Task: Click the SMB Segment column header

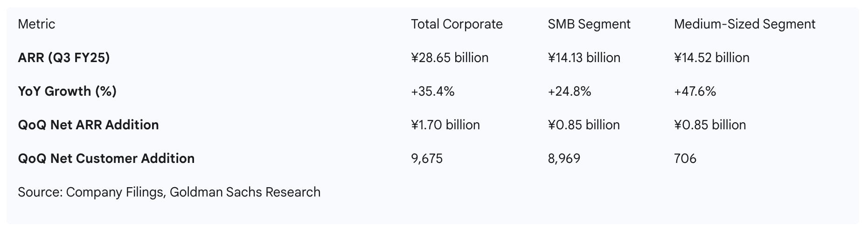Action: [x=589, y=24]
